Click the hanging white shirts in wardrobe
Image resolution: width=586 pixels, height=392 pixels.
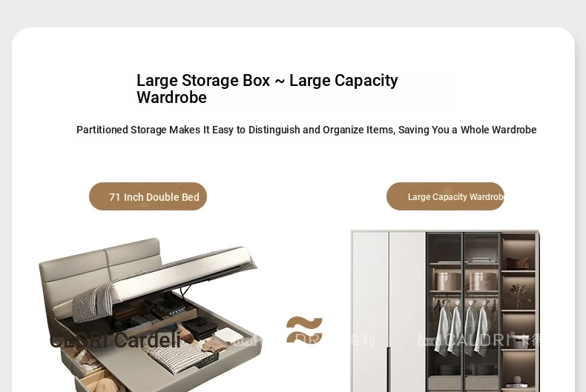click(463, 325)
